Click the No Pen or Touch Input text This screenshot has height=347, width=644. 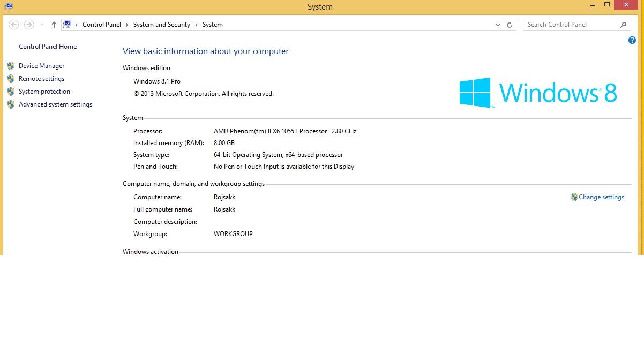tap(284, 167)
